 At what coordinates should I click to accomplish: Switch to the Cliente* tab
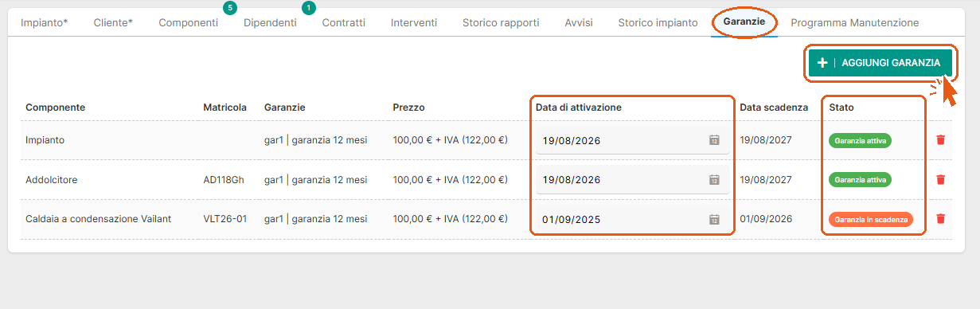tap(113, 22)
